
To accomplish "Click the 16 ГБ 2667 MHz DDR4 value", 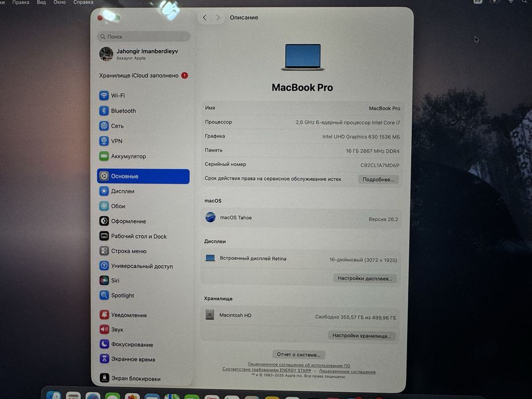I will coord(372,151).
